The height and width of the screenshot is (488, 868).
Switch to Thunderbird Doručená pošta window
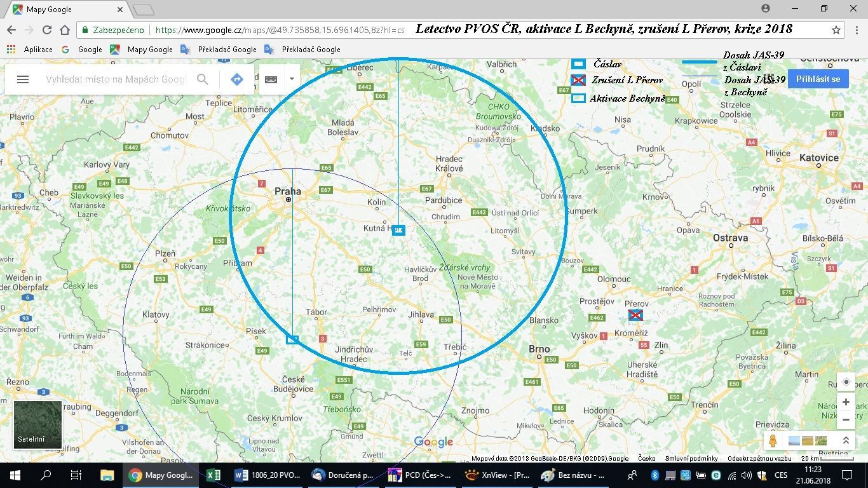(x=343, y=475)
